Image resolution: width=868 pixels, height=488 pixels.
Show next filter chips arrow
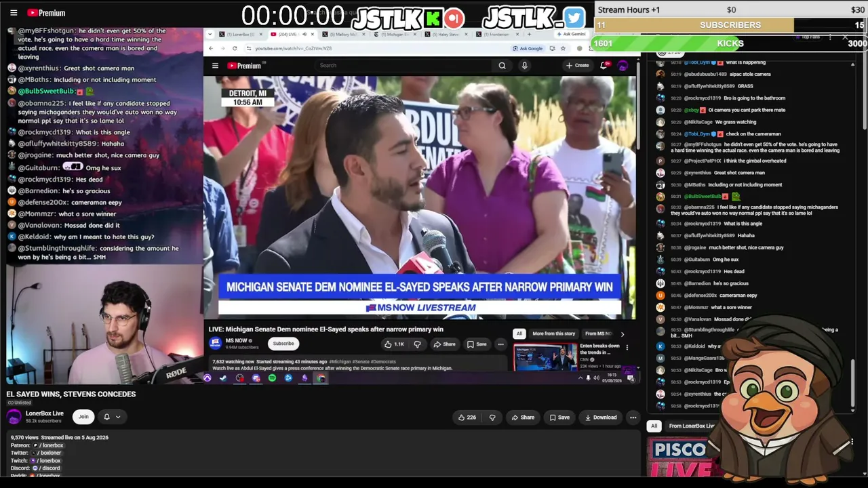(623, 333)
